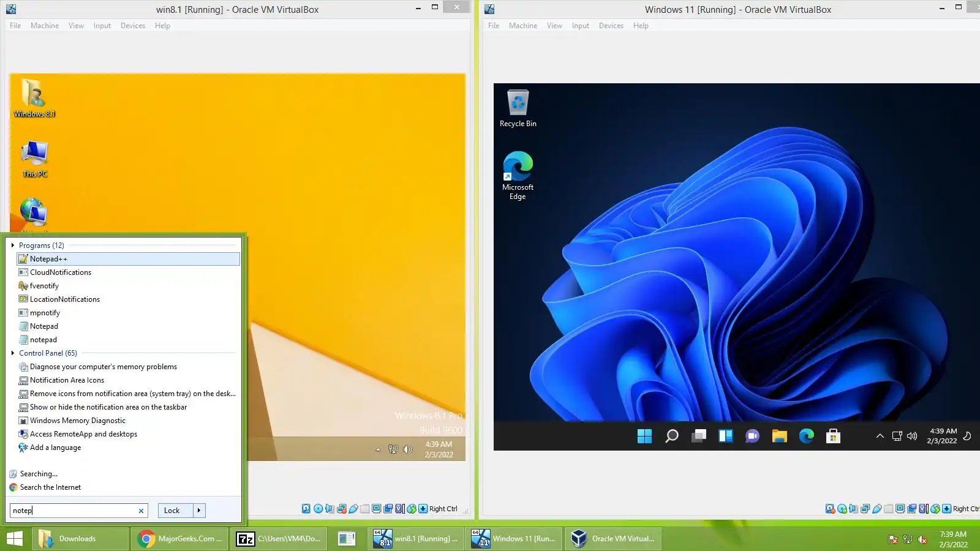Click hard disk indicator in Windows 11 VM status bar
Screen dimensions: 980x551
[x=830, y=509]
